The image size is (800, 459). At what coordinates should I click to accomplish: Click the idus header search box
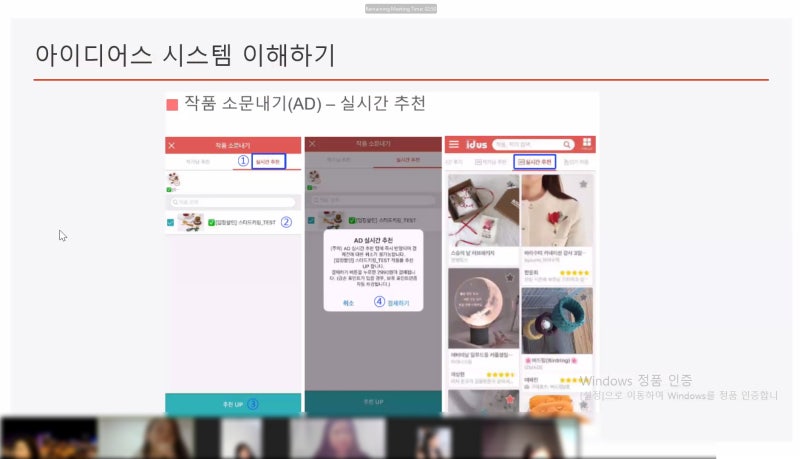533,145
